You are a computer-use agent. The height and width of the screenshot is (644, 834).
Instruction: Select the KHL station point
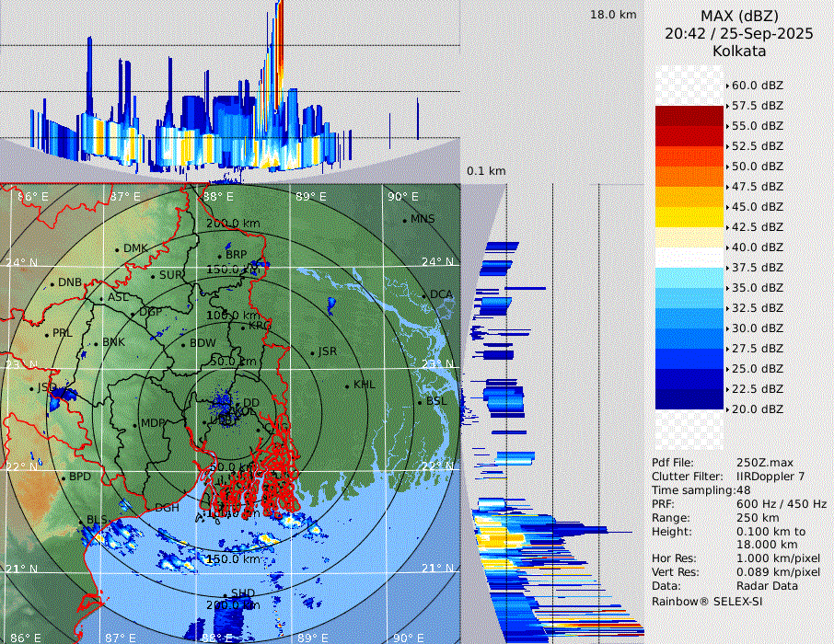tap(347, 385)
